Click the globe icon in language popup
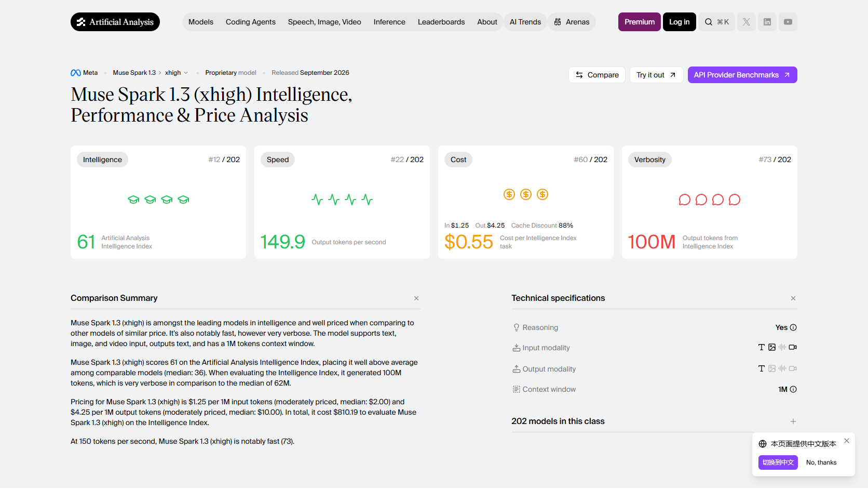 (763, 444)
